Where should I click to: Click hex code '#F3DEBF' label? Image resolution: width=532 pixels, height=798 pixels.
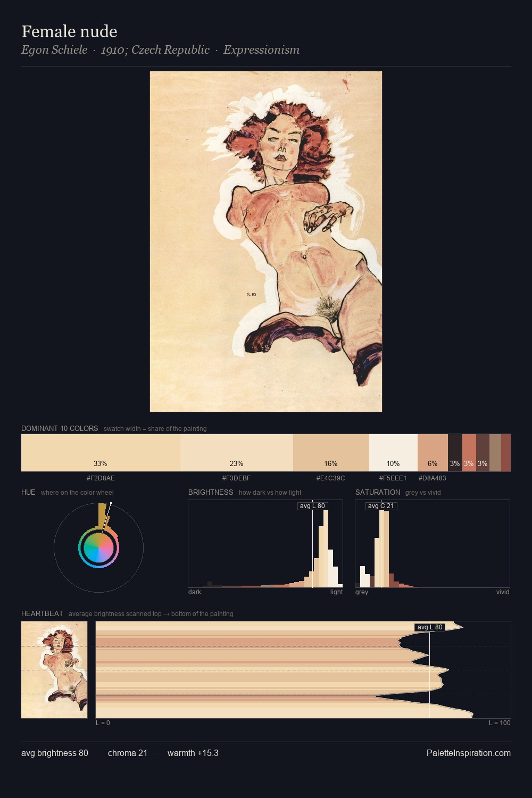[237, 478]
